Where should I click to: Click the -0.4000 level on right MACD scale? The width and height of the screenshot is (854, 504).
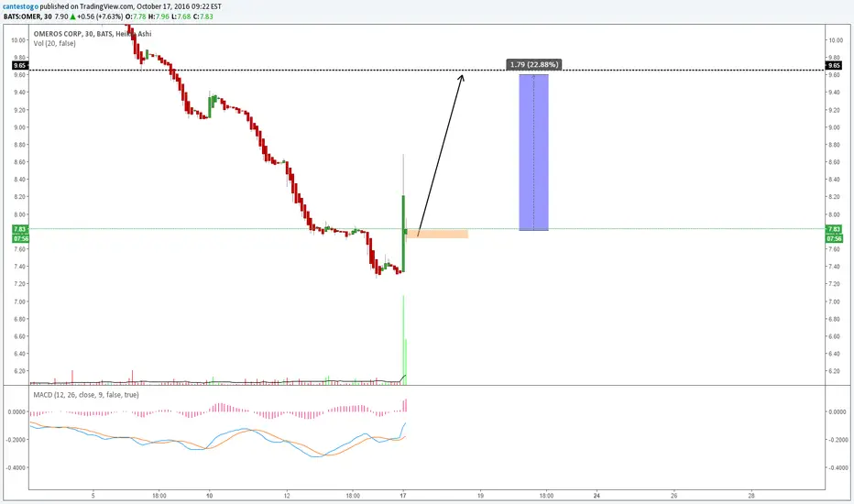(x=838, y=467)
